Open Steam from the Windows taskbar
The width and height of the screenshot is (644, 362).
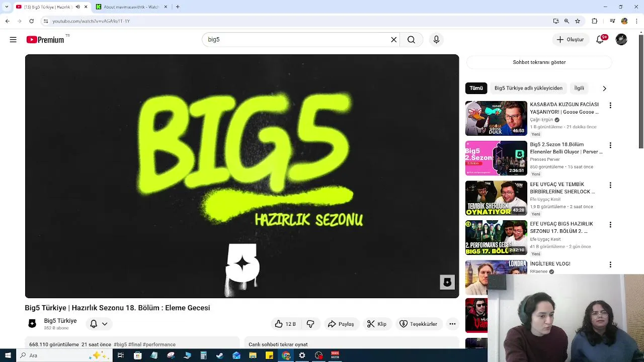coord(220,355)
